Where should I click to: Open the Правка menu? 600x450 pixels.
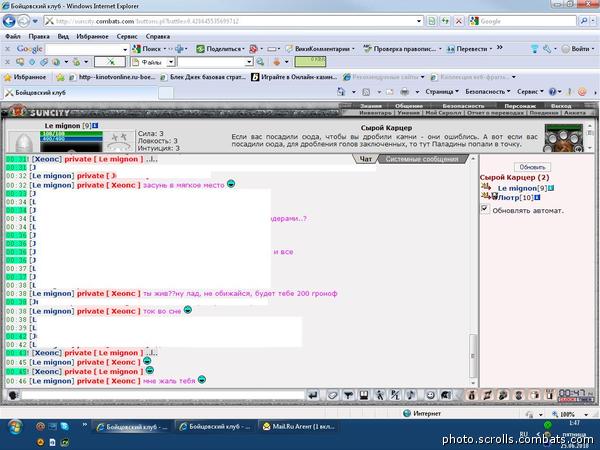tap(39, 36)
